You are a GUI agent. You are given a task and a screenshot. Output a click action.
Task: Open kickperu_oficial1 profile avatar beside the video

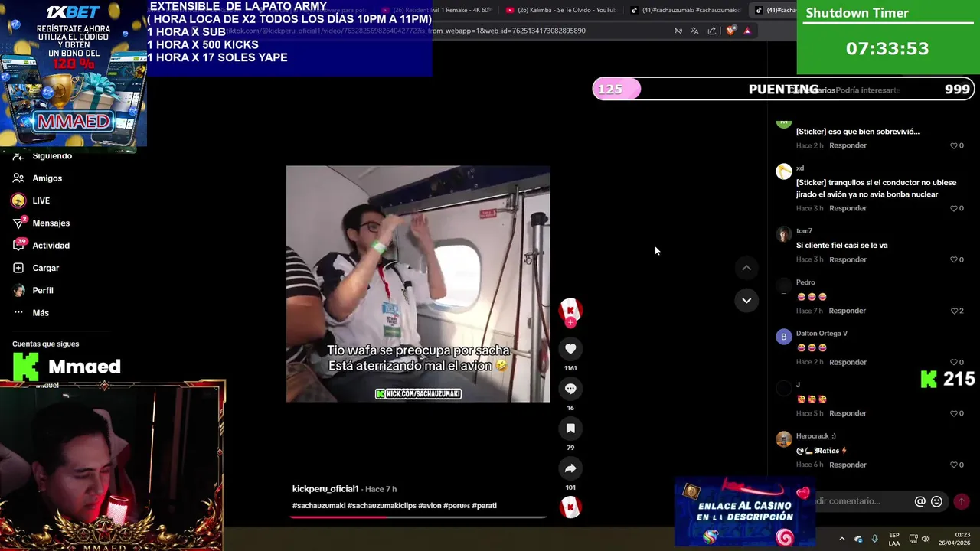coord(570,310)
